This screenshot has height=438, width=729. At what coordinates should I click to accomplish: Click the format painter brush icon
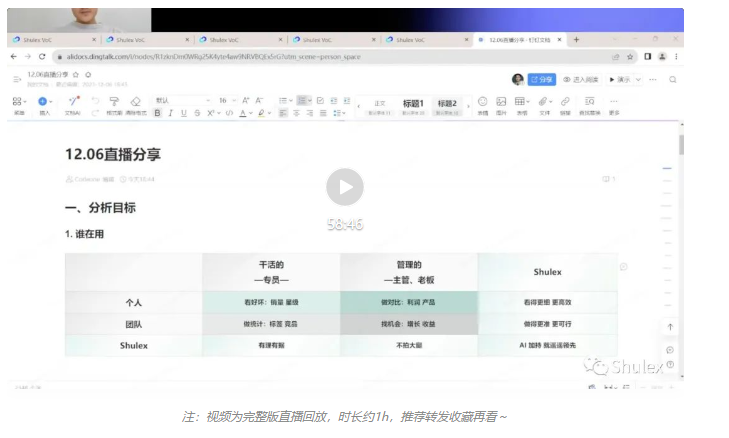[x=114, y=102]
